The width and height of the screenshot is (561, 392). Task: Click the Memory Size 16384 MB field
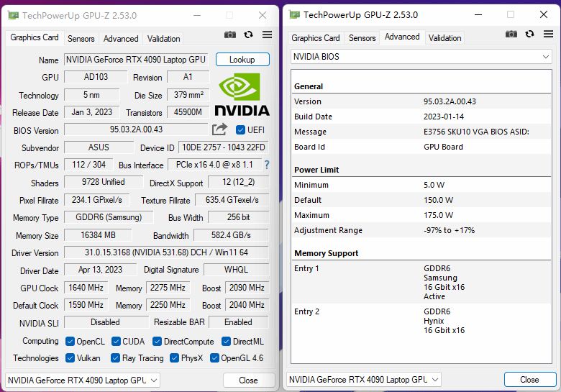click(98, 235)
